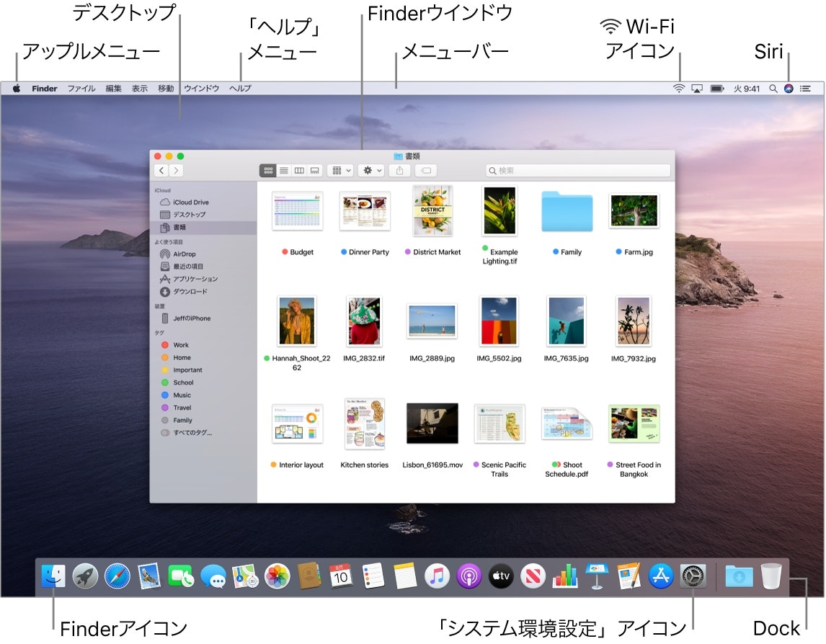The height and width of the screenshot is (644, 826).
Task: Select the Budget spreadsheet file
Action: [x=298, y=211]
